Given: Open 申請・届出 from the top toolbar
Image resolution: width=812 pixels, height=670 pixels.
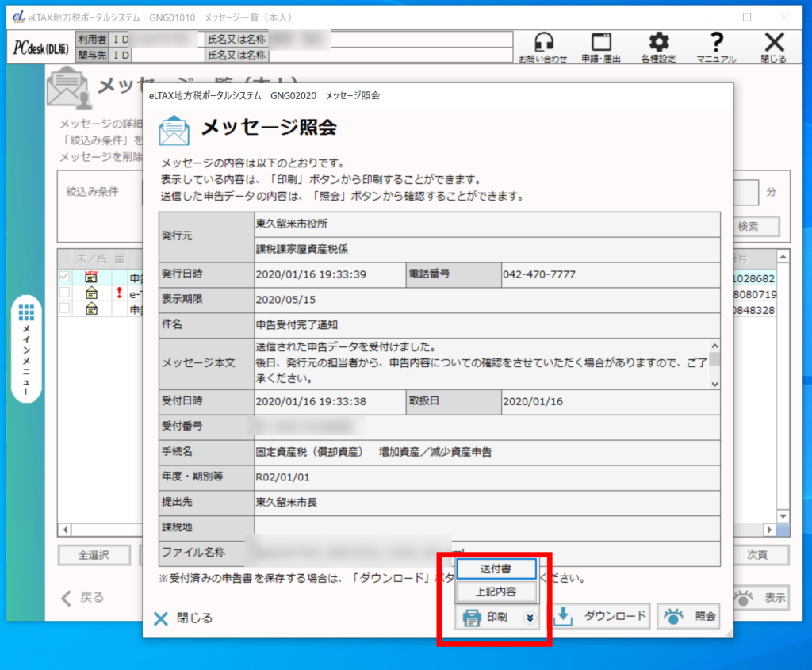Looking at the screenshot, I should coord(601,48).
